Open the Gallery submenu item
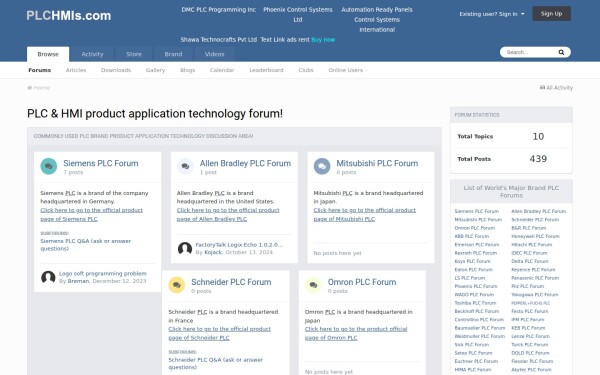The image size is (600, 375). point(155,70)
